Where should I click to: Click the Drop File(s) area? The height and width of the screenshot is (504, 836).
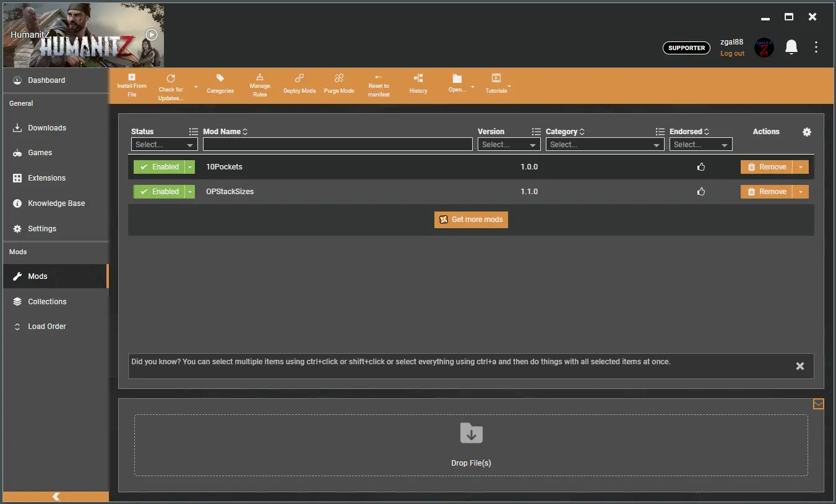[471, 445]
